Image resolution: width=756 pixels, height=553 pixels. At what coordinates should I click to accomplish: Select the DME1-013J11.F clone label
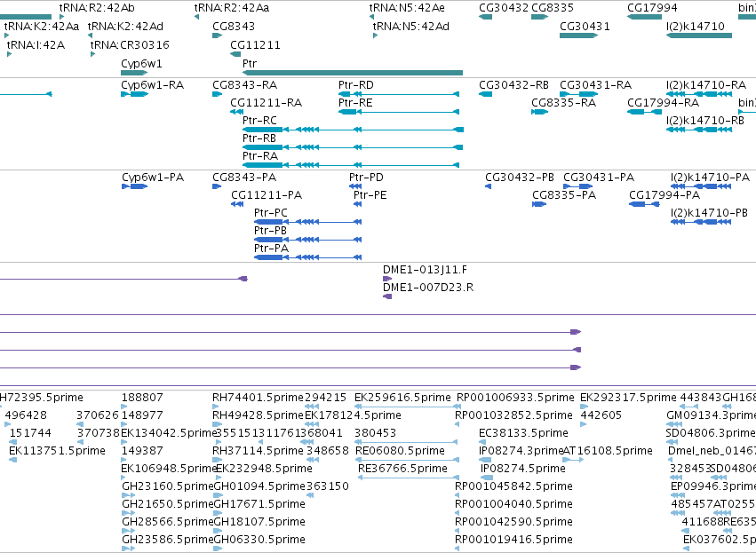[425, 270]
